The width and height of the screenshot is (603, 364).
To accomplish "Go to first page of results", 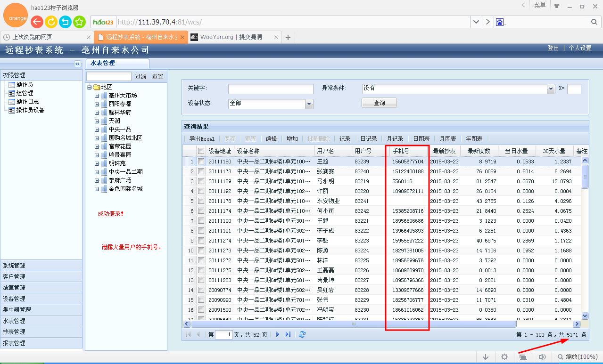I will (189, 334).
